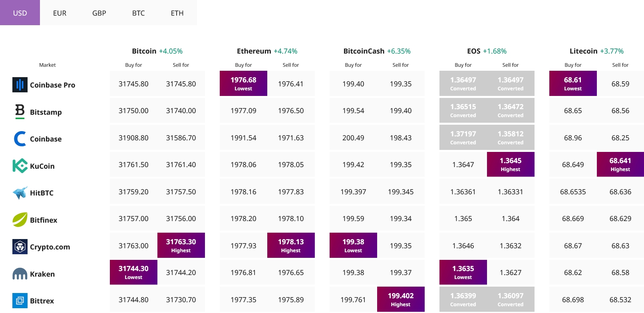Screen dimensions: 644x313
Task: Click Bitfinex's Litecoin buy price 68.669
Action: pyautogui.click(x=573, y=218)
